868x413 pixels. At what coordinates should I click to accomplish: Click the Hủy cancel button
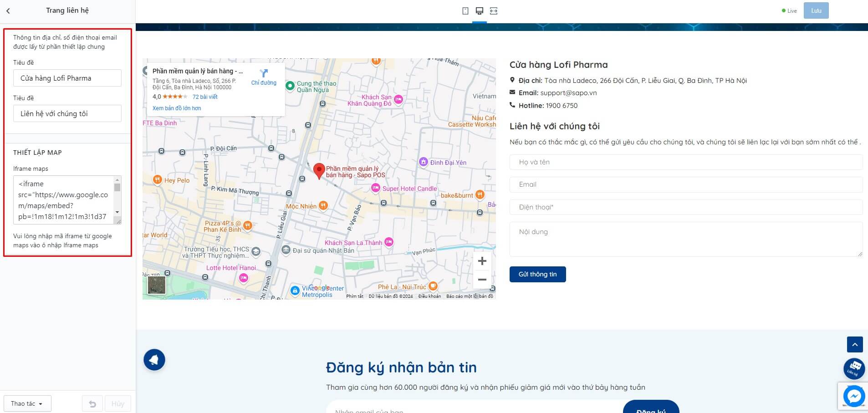coord(118,403)
